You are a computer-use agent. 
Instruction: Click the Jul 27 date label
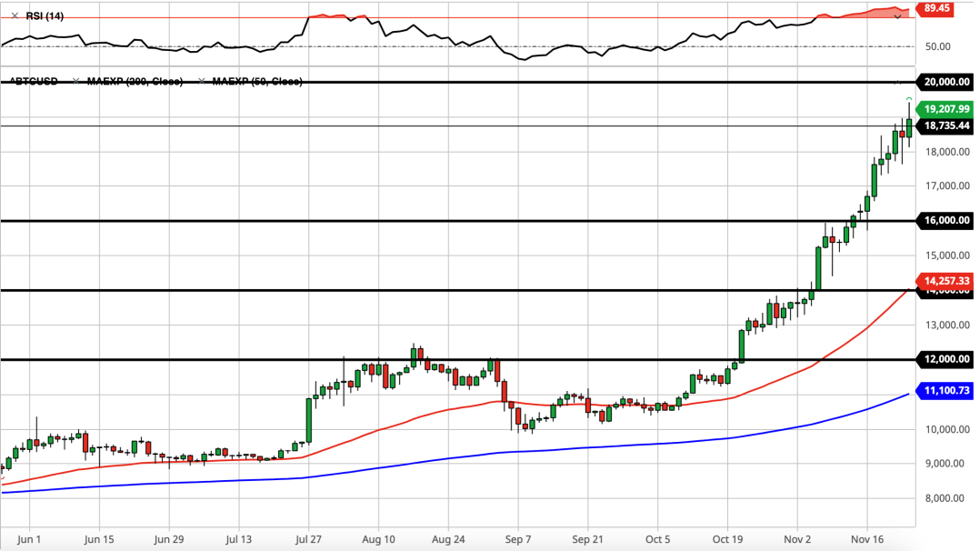[308, 539]
